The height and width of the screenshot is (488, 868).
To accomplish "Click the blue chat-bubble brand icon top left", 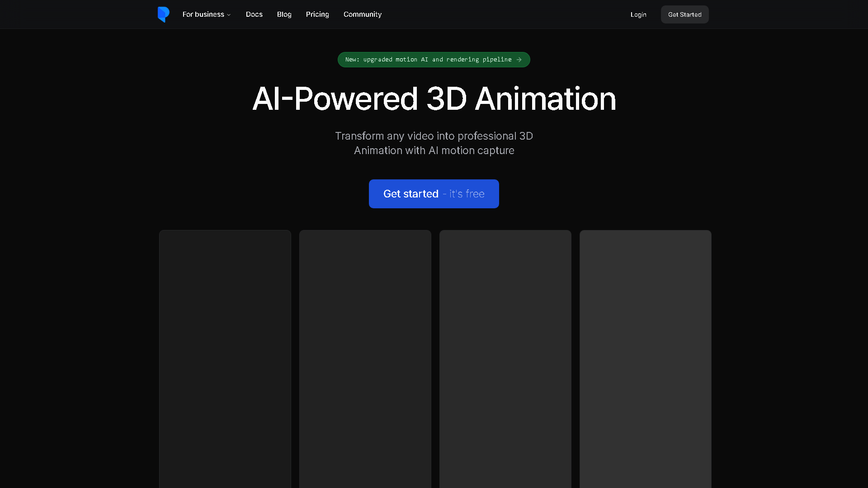I will click(x=163, y=14).
